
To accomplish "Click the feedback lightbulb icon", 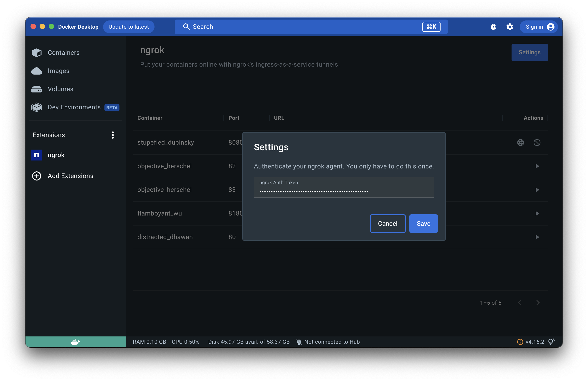I will (x=551, y=341).
